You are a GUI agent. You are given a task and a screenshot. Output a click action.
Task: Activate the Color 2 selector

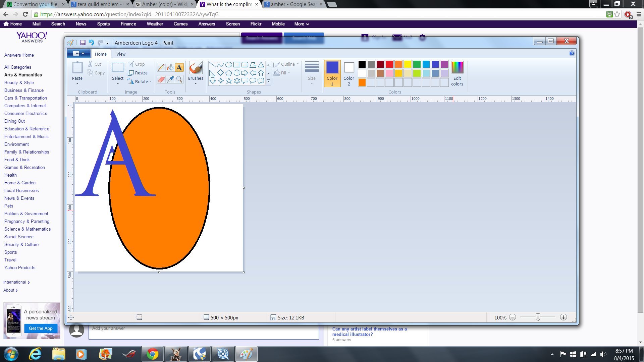(349, 73)
